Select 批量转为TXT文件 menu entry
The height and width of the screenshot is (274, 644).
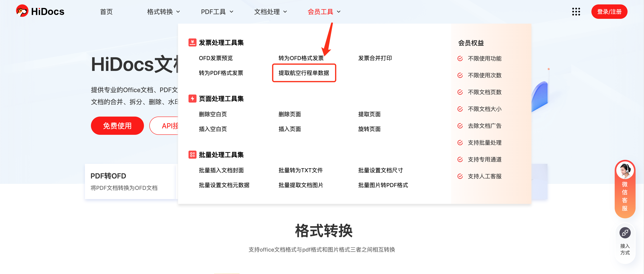(x=300, y=170)
